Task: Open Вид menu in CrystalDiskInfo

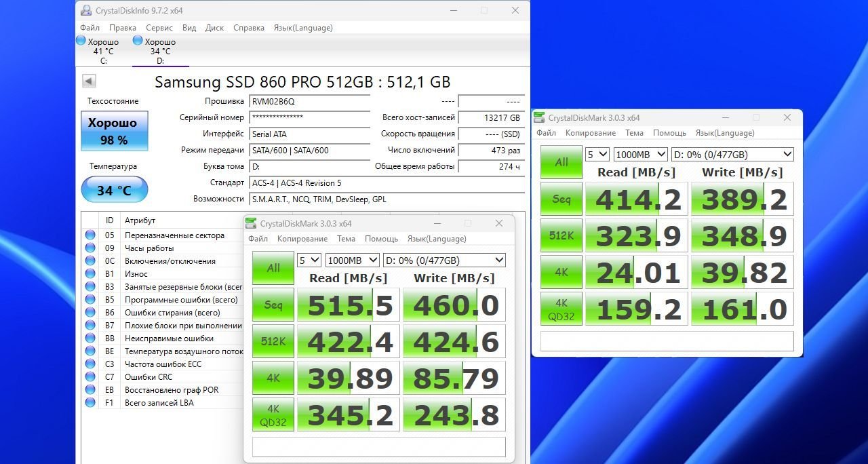Action: (x=189, y=28)
